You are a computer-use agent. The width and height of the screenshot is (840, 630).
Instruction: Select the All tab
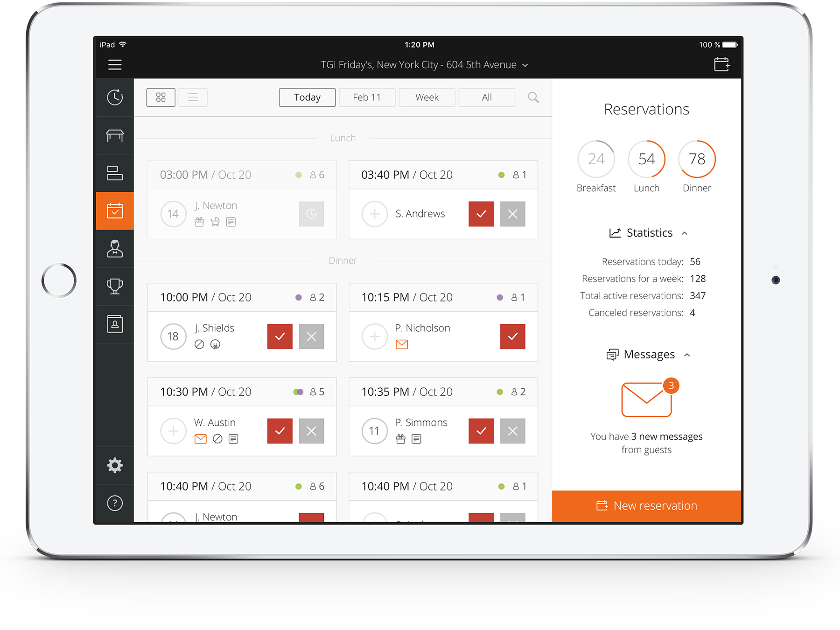[x=487, y=97]
